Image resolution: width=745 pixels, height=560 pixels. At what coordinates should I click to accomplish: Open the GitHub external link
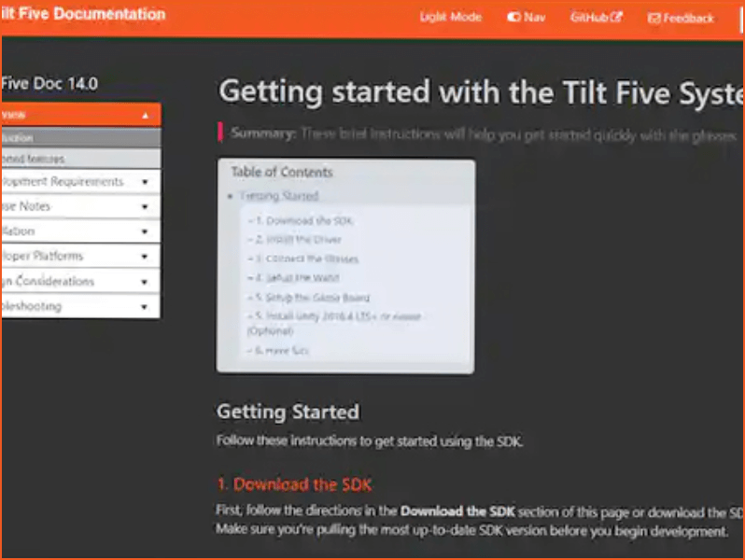(596, 18)
